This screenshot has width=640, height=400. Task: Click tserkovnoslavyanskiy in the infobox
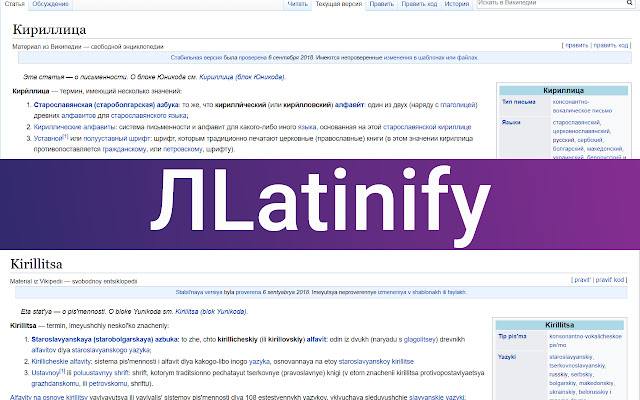[x=577, y=366]
